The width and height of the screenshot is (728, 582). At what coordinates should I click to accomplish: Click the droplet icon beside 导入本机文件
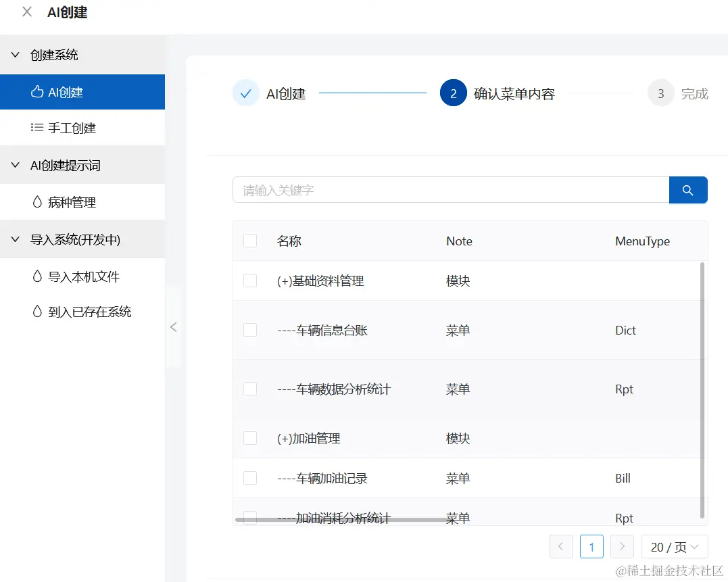(x=37, y=276)
